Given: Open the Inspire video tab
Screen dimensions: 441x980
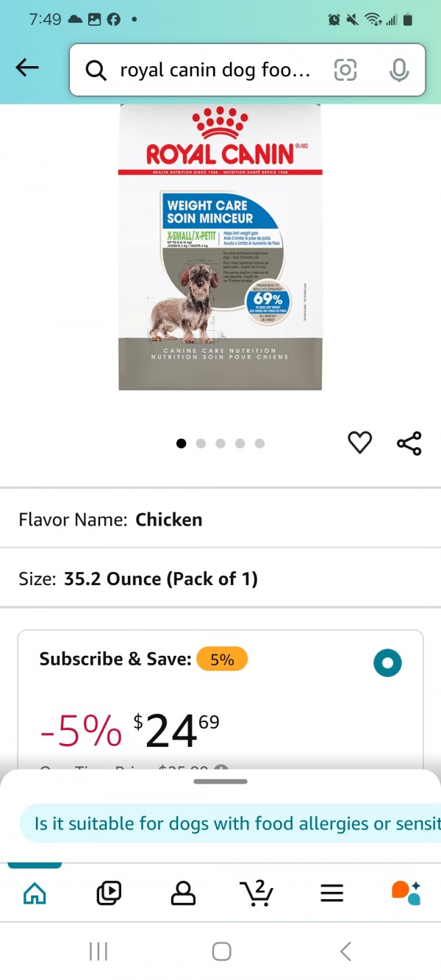Looking at the screenshot, I should 109,893.
